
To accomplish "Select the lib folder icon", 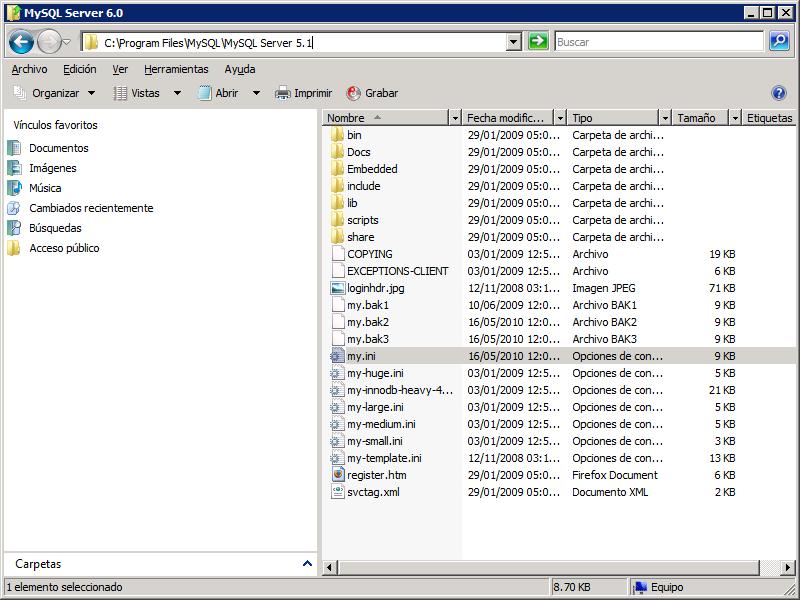I will (x=337, y=203).
